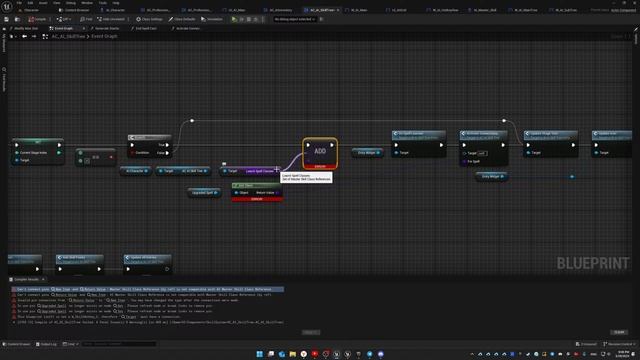Click the graph navigate back arrow
Viewport: 640px width, 360px height.
pos(24,36)
